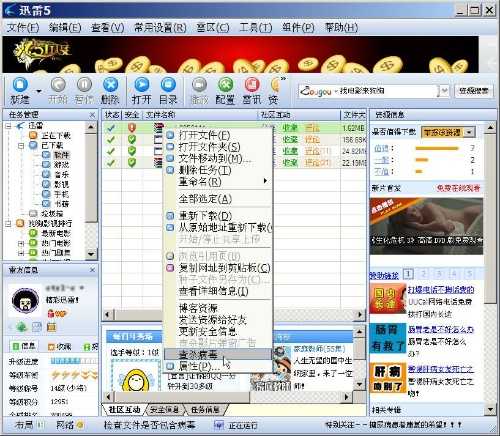Collapse the 迅雷 root tree node
This screenshot has width=500, height=436.
tap(8, 126)
